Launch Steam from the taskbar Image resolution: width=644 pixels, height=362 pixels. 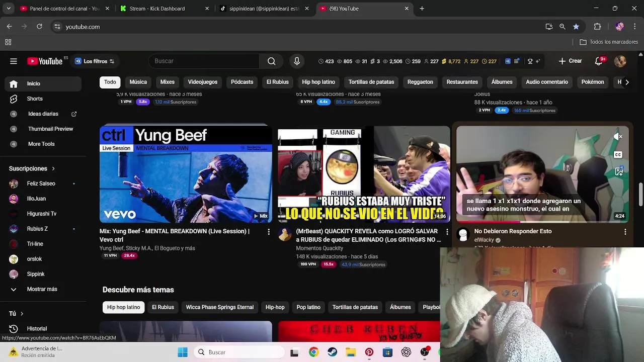pos(332,352)
